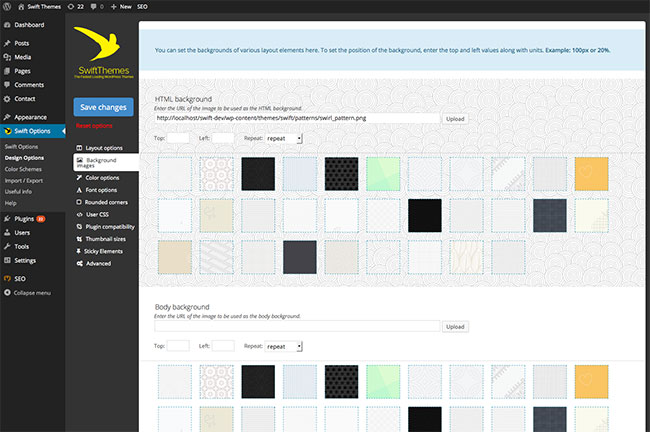The height and width of the screenshot is (432, 650).
Task: Click the HTML background Top field
Action: point(178,138)
